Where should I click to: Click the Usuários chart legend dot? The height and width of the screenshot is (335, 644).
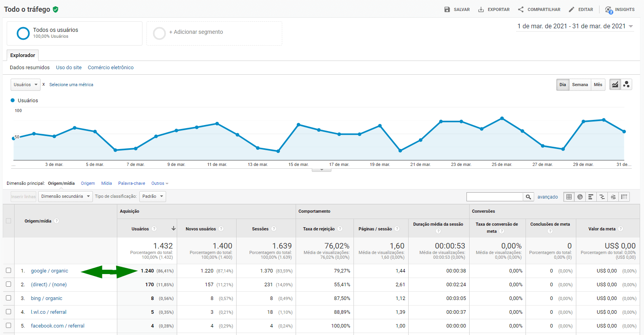coord(13,100)
